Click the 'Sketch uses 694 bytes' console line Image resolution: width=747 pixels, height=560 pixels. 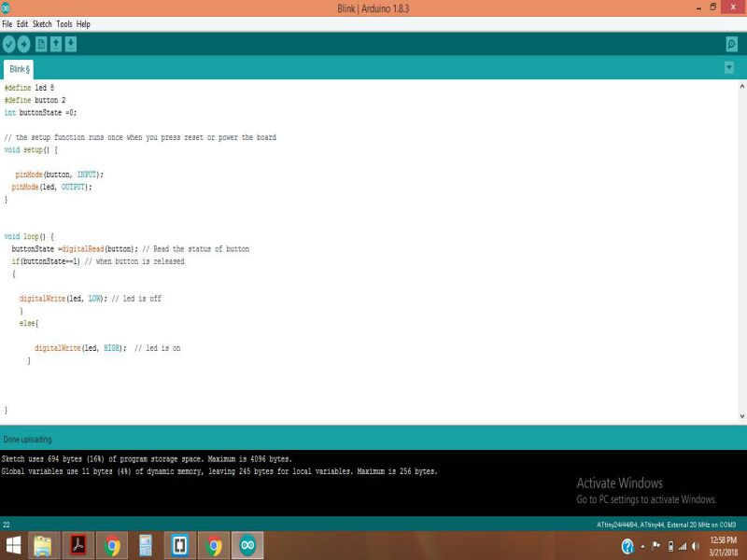tap(147, 459)
